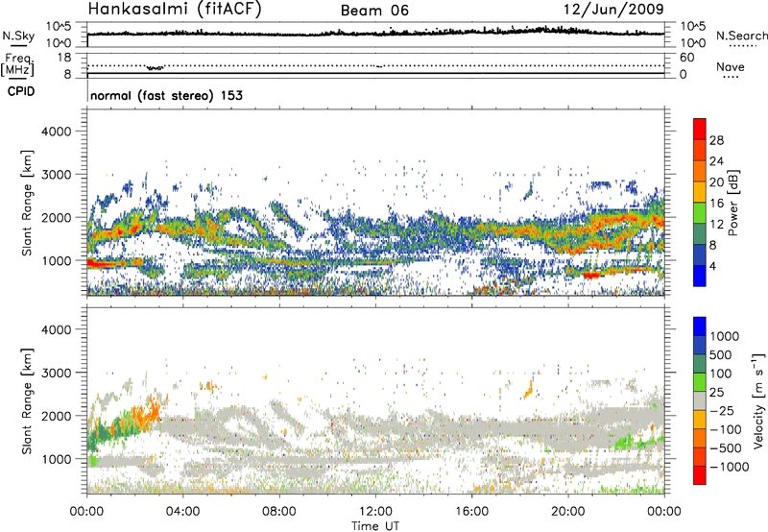Viewport: 768px width, 532px height.
Task: Click the brightest blue Power color bar segment
Action: coord(700,276)
